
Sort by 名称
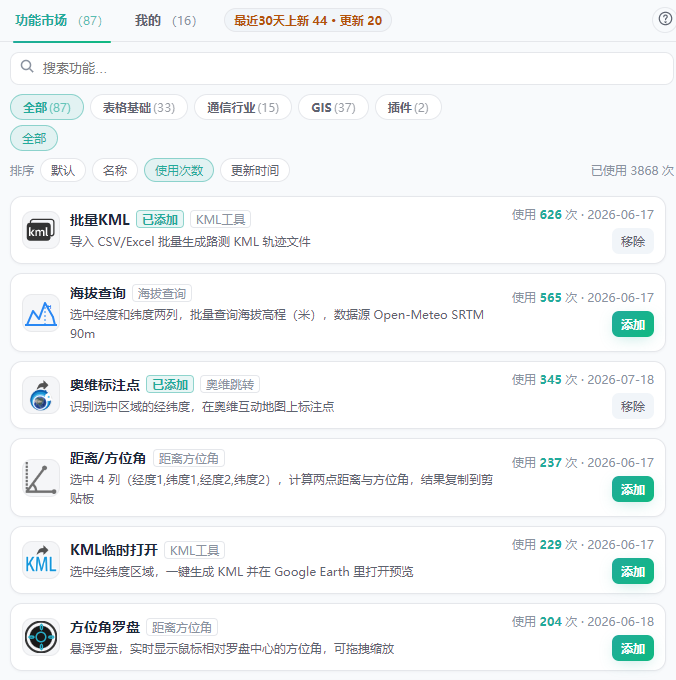pos(115,170)
